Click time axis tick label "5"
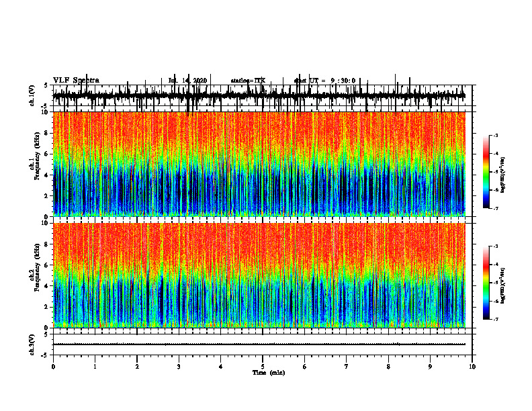The height and width of the screenshot is (411, 532). (x=263, y=367)
